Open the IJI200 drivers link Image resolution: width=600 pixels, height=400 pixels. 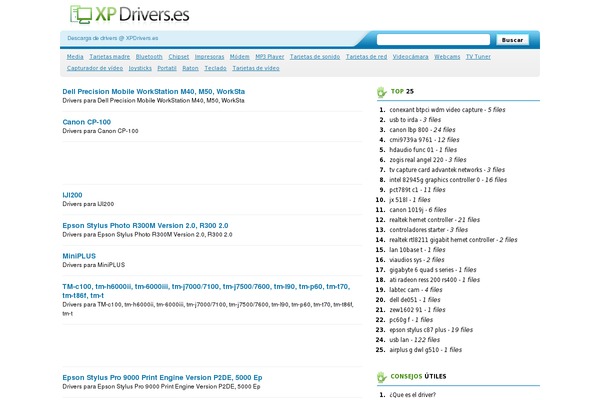click(72, 195)
